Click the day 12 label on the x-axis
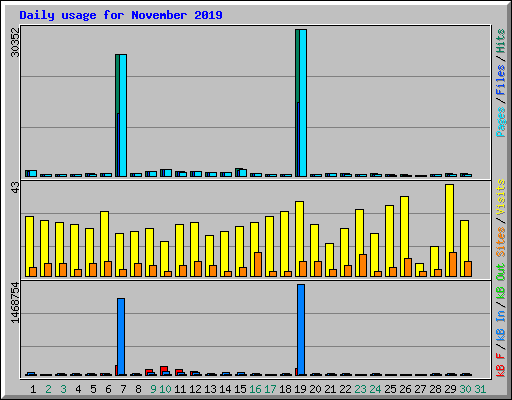The image size is (512, 400). click(195, 389)
